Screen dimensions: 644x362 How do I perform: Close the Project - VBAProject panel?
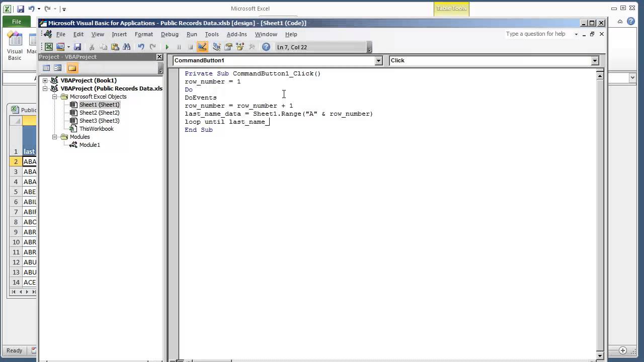pos(159,57)
